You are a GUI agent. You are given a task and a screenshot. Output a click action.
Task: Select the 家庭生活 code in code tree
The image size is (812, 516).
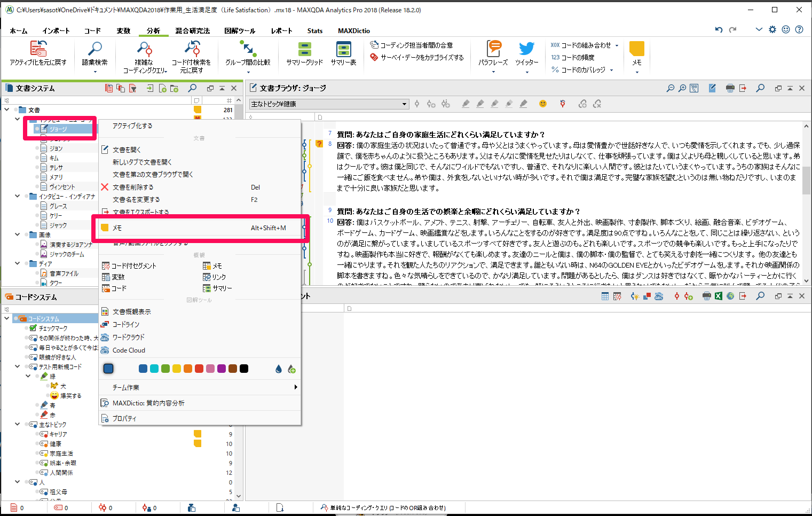click(x=61, y=454)
